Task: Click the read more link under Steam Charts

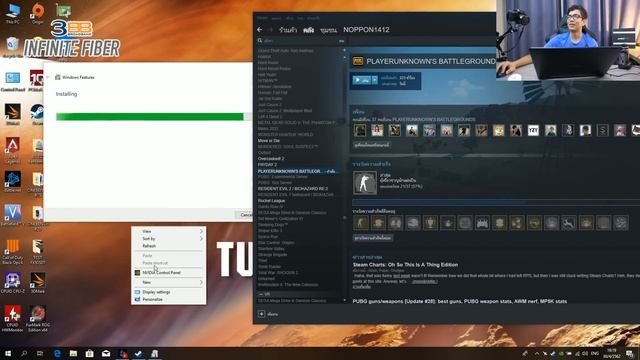Action: (362, 287)
